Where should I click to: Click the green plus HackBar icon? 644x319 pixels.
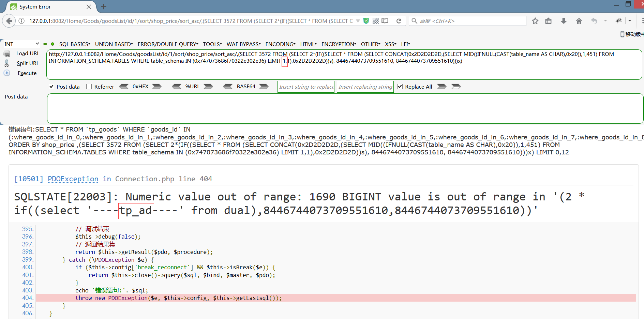click(53, 44)
